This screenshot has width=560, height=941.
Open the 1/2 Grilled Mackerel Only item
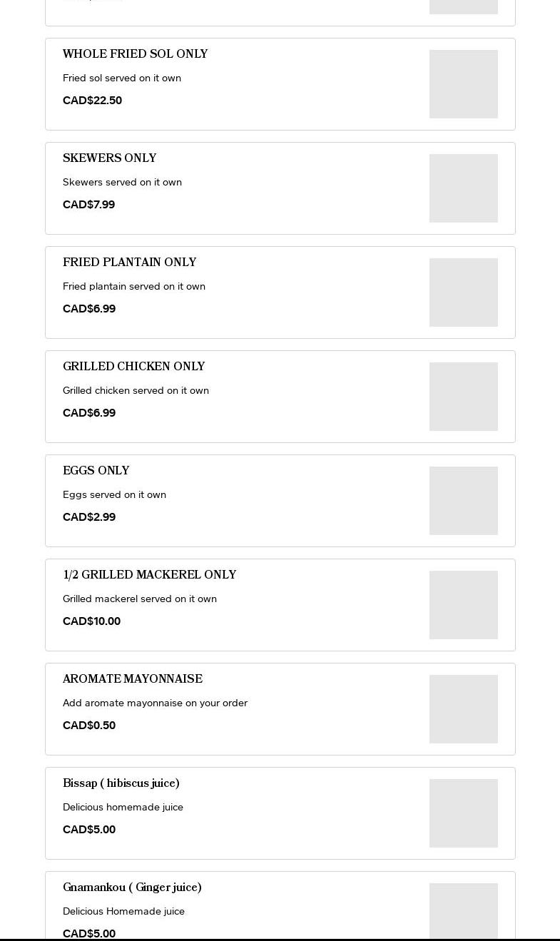(150, 575)
